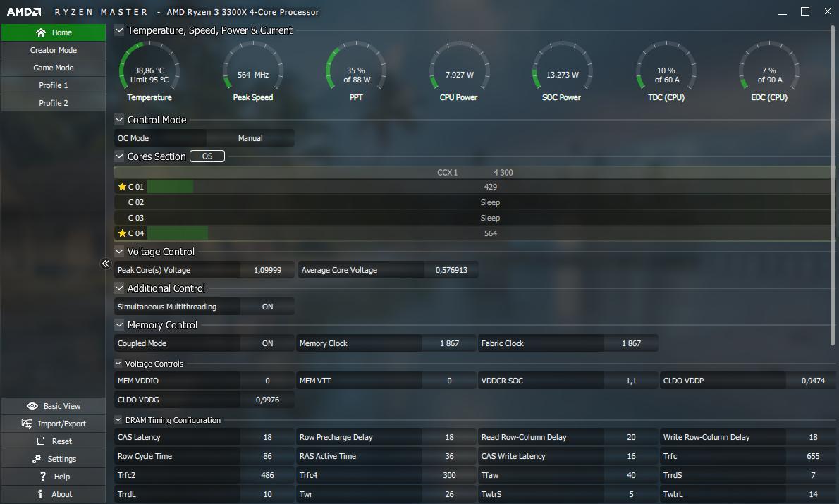Screen dimensions: 839x504
Task: Click the Help button label
Action: (61, 477)
